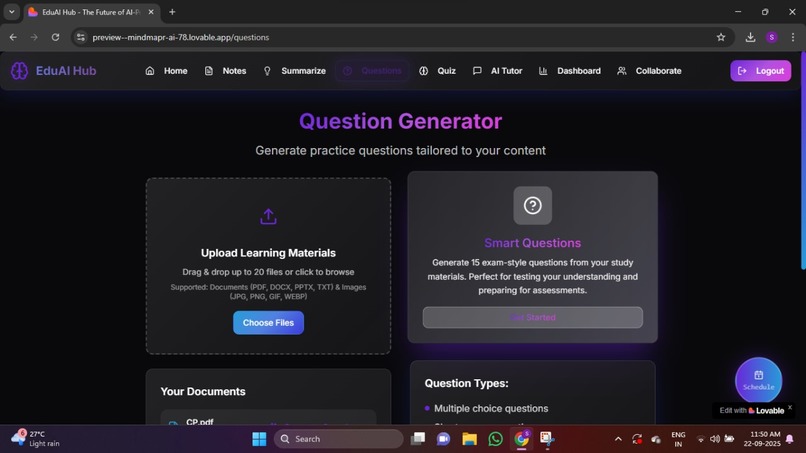The image size is (806, 453).
Task: Open the clock showing 11:50 AM
Action: [762, 439]
